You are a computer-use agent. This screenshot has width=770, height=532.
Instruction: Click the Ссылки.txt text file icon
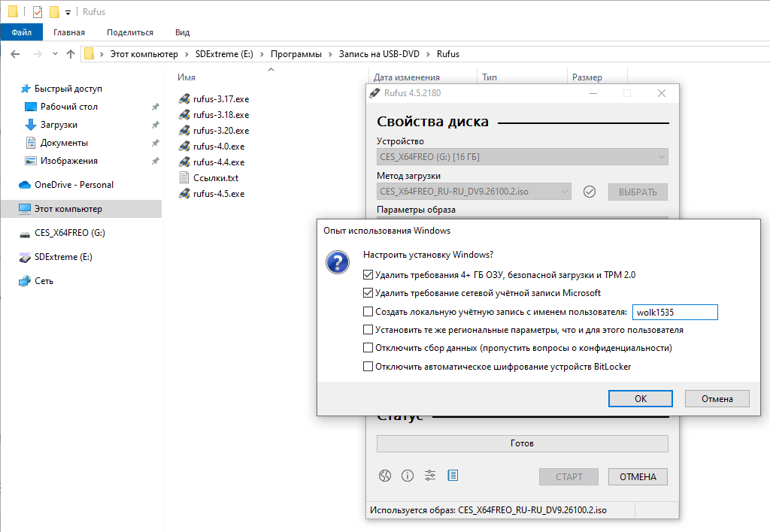[184, 177]
